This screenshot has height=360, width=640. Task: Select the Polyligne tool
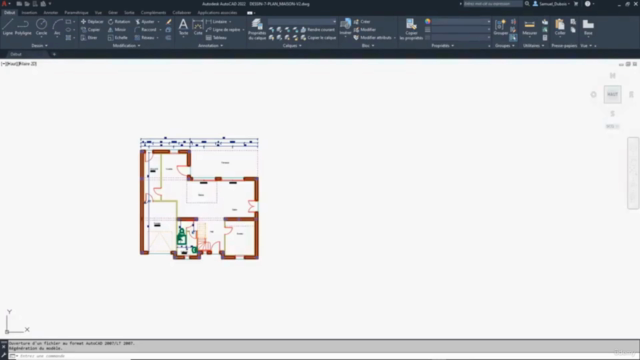pyautogui.click(x=23, y=27)
